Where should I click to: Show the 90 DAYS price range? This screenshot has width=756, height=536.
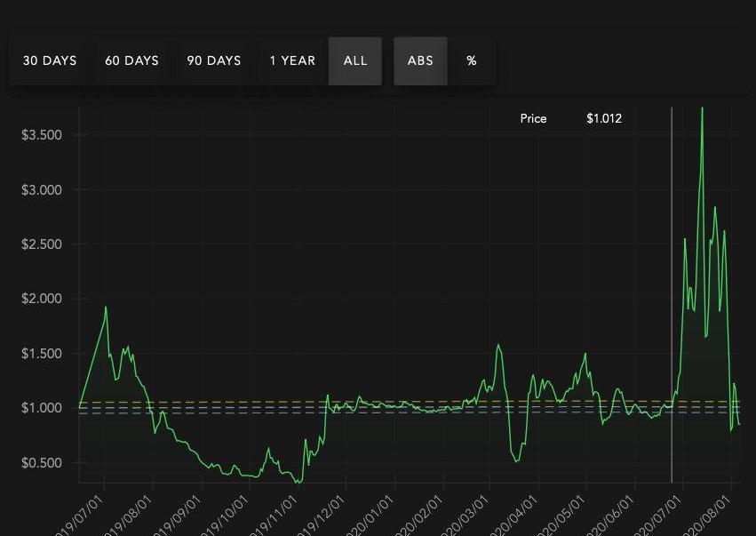[x=214, y=61]
